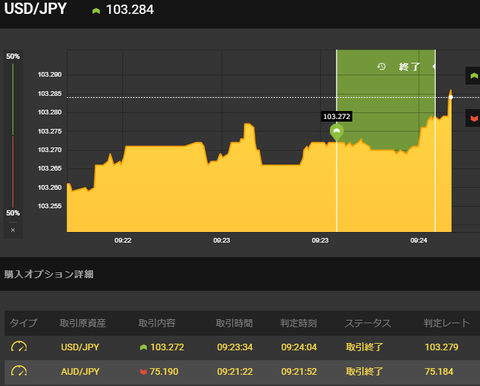Click the 09:22 time axis label
Viewport: 480px width, 386px height.
coord(123,240)
